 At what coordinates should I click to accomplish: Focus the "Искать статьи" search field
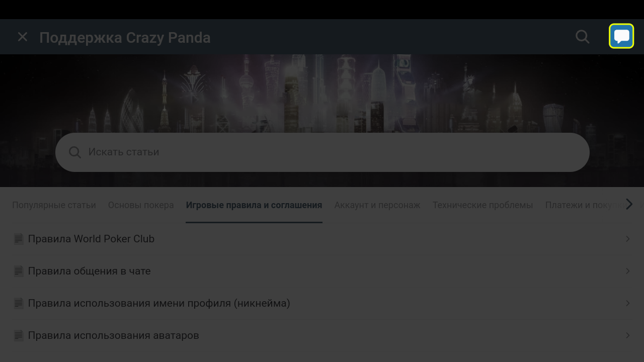(x=322, y=152)
